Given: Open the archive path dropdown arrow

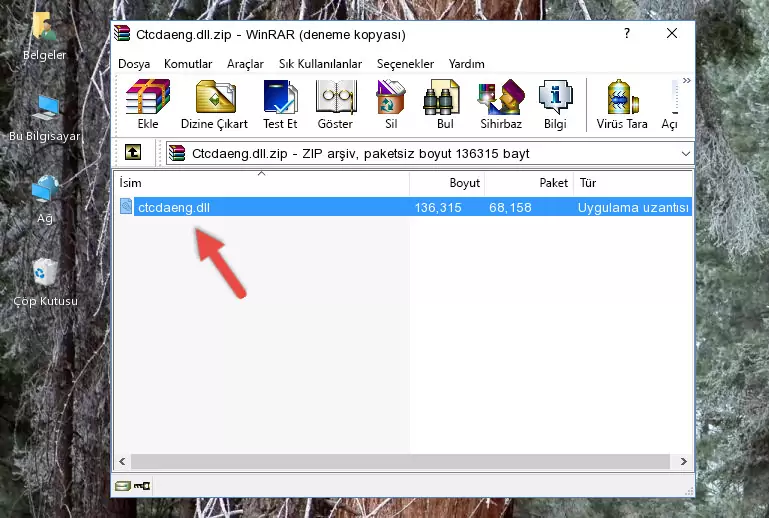Looking at the screenshot, I should (686, 154).
